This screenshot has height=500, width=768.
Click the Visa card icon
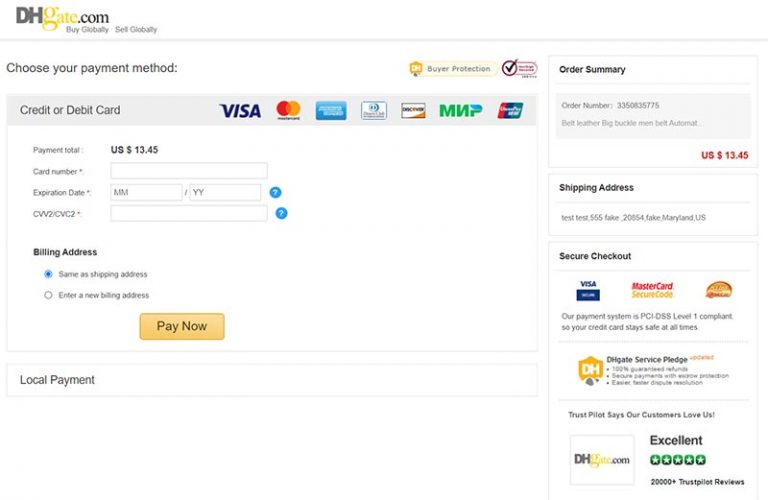click(240, 110)
